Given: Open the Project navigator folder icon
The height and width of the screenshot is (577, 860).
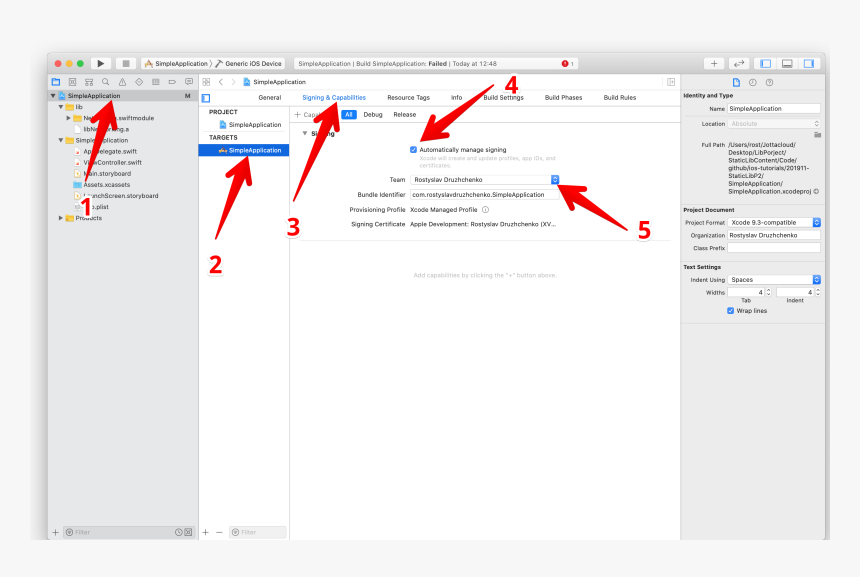Looking at the screenshot, I should 56,82.
